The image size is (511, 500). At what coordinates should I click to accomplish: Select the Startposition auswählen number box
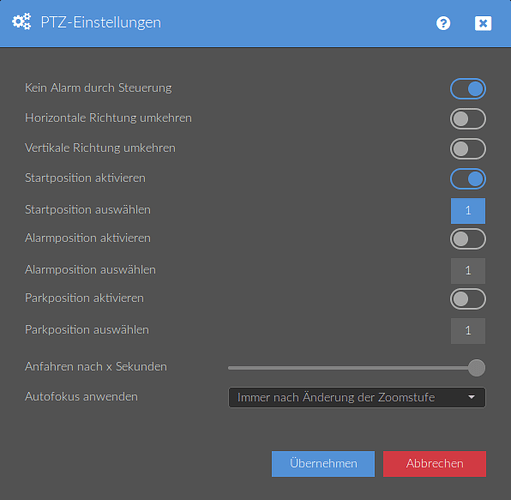(468, 211)
